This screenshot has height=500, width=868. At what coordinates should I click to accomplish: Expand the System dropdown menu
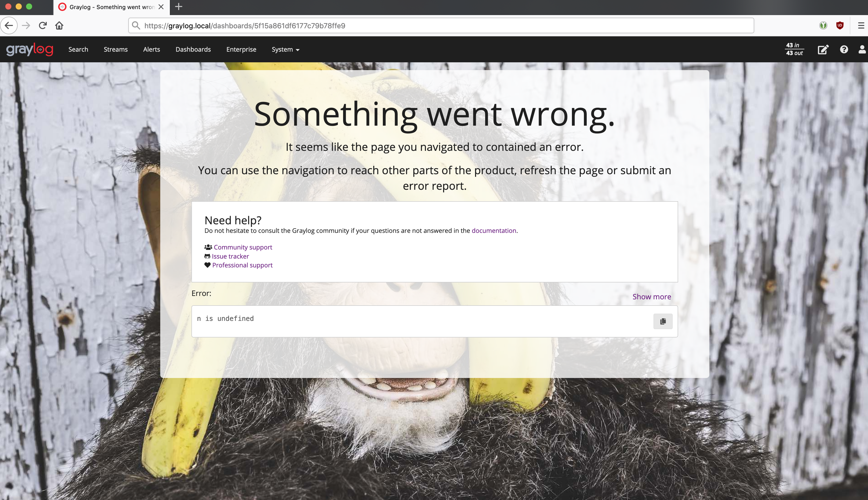click(285, 49)
